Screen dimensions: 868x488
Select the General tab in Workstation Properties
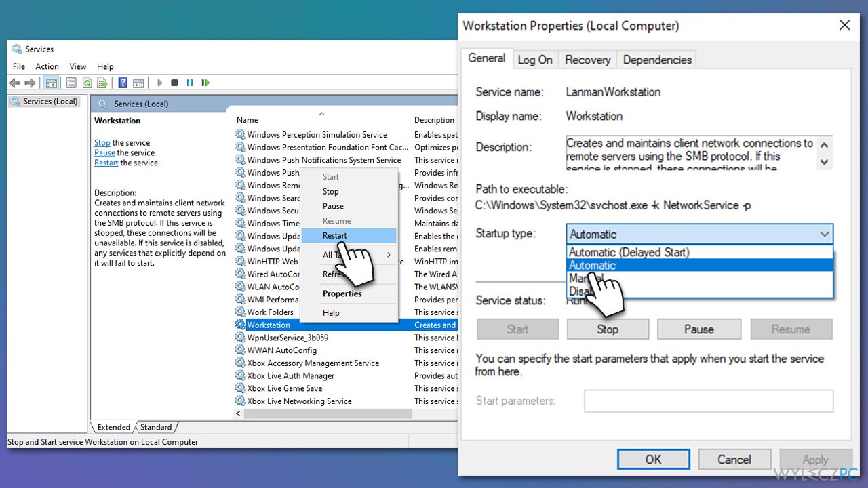point(487,58)
